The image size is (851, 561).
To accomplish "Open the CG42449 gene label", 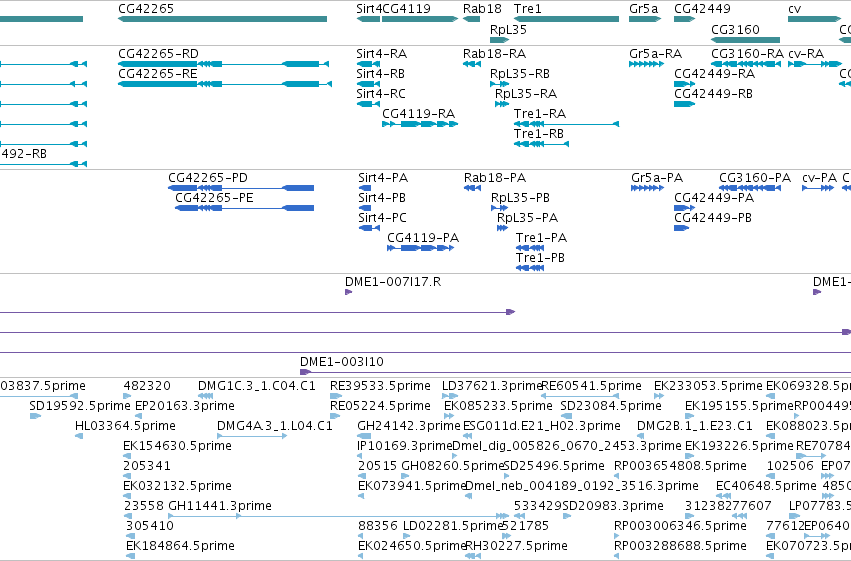I will pyautogui.click(x=702, y=9).
